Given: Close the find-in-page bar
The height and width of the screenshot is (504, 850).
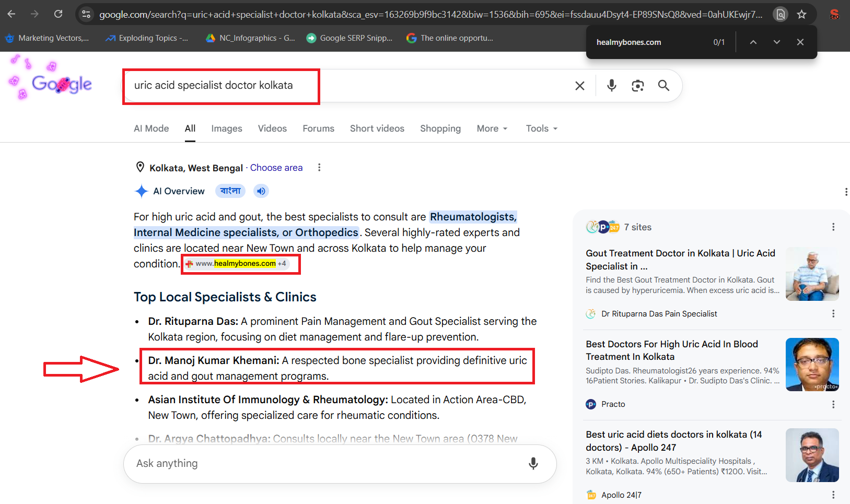Looking at the screenshot, I should 800,42.
